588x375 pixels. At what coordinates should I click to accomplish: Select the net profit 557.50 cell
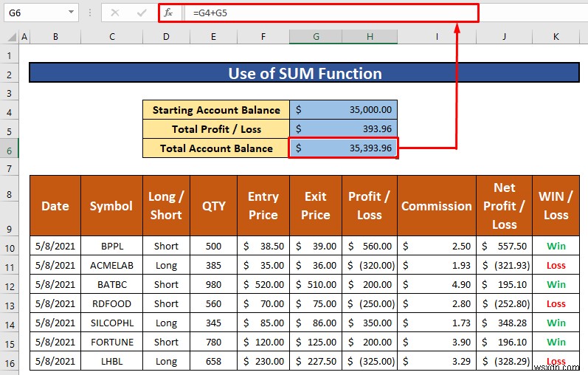coord(505,247)
